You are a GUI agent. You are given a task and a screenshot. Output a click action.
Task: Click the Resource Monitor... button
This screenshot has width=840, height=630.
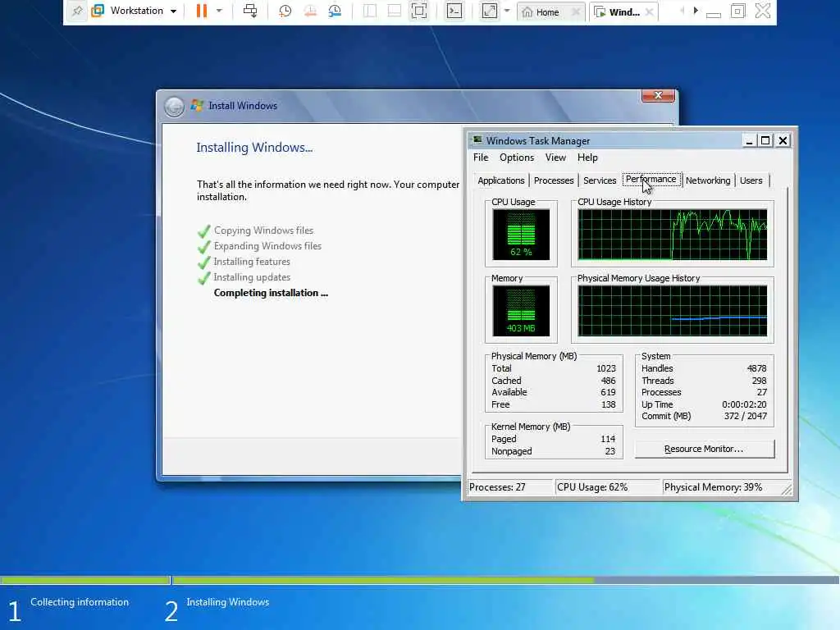[x=705, y=449]
